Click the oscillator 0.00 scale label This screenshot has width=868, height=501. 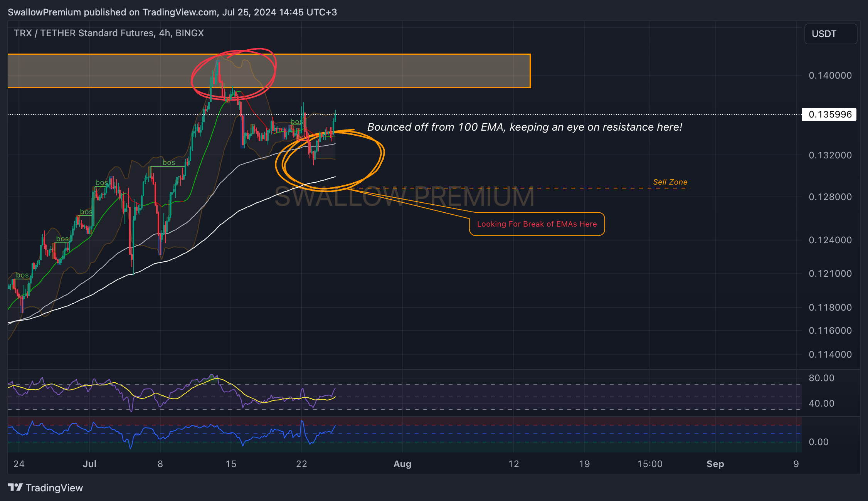[818, 442]
